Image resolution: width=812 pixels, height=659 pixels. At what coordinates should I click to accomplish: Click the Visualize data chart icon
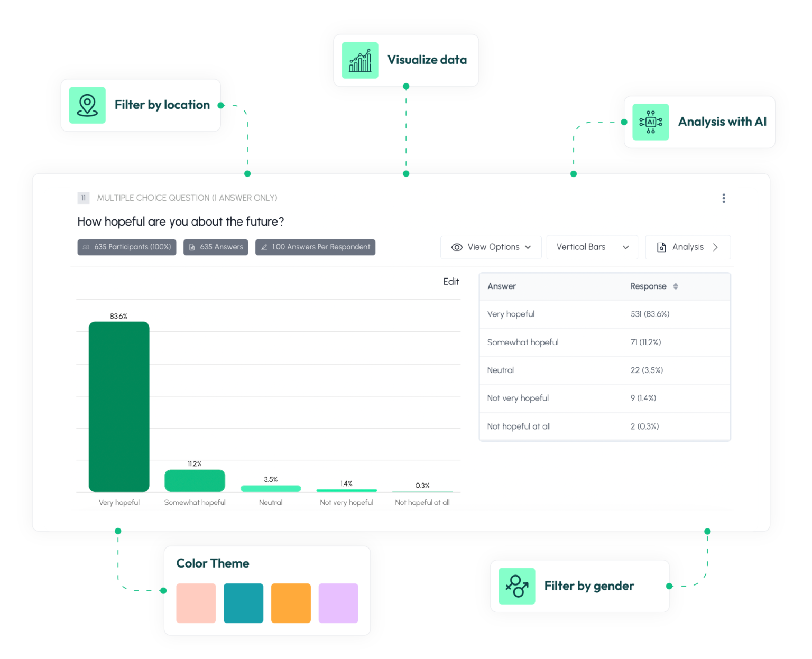click(x=360, y=60)
